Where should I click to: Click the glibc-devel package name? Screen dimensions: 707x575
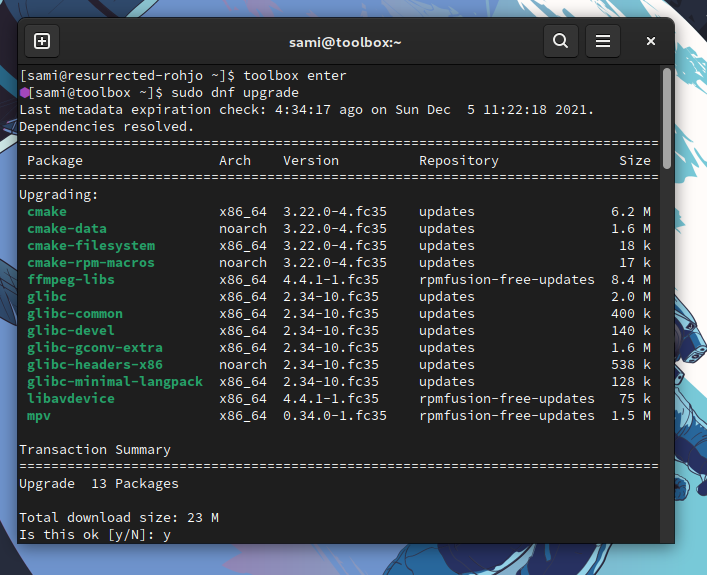click(x=71, y=331)
